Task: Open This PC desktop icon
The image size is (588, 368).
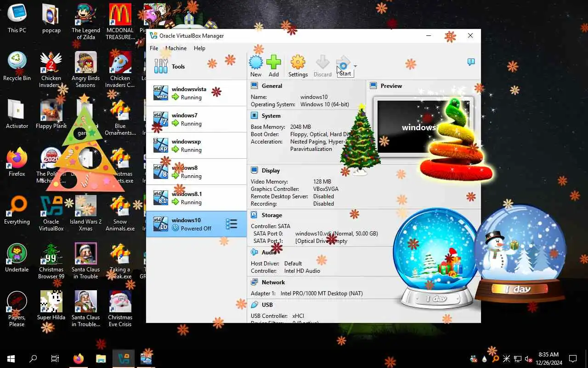Action: [x=17, y=19]
